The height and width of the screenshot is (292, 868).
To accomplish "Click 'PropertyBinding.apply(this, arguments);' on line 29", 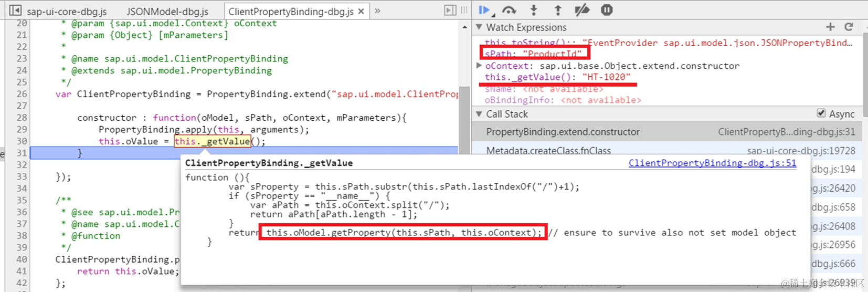I will [x=204, y=129].
